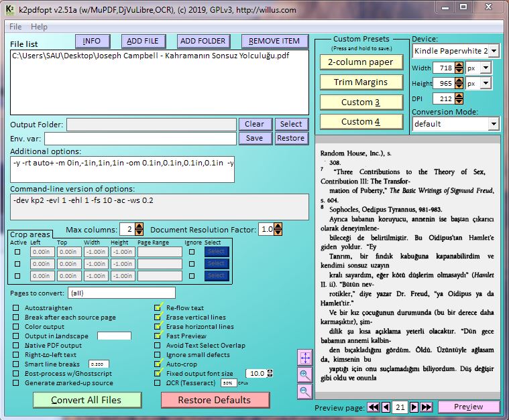Click the DPI value field
The width and height of the screenshot is (509, 420).
(x=444, y=98)
